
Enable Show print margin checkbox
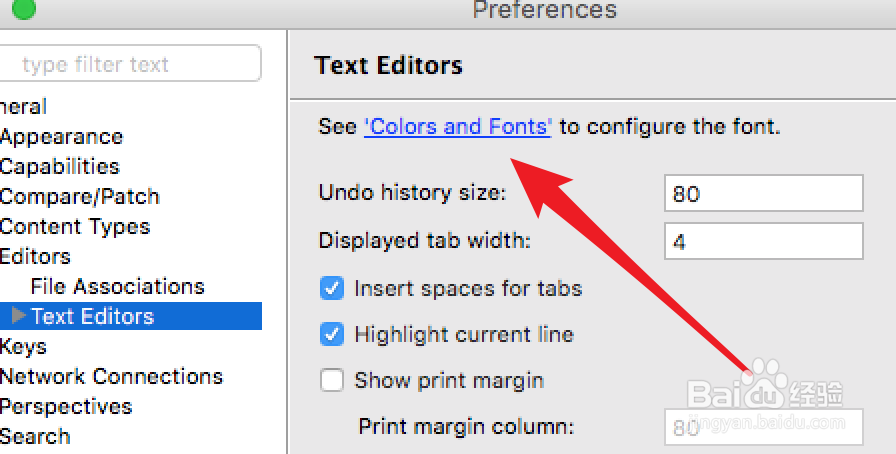pyautogui.click(x=332, y=380)
